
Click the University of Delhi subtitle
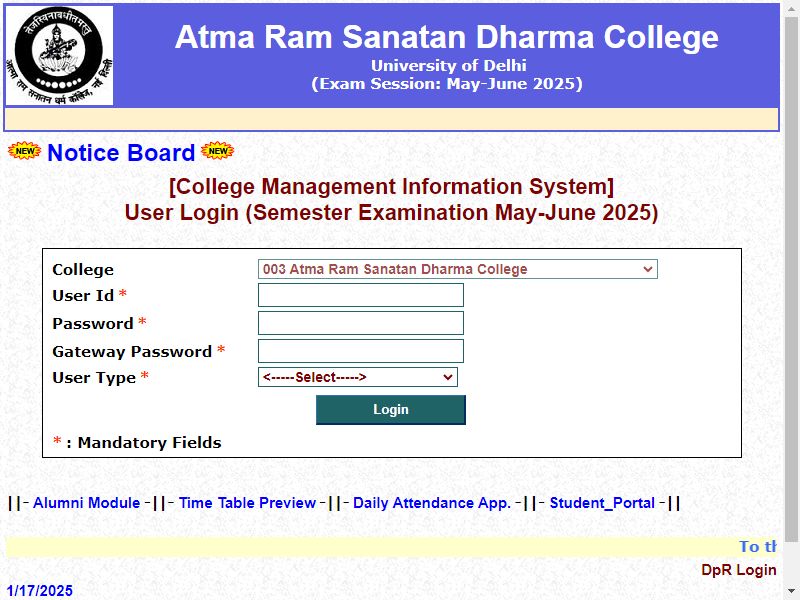448,65
